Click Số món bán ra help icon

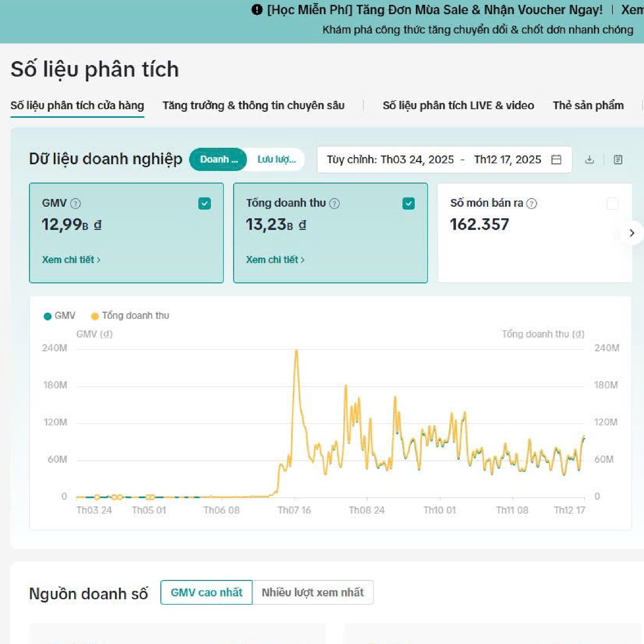[531, 203]
